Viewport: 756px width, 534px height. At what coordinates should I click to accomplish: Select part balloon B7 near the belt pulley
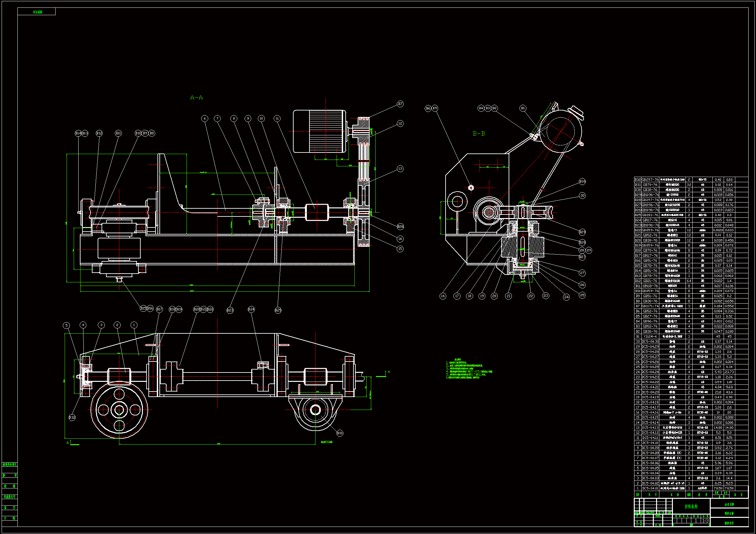[x=400, y=104]
